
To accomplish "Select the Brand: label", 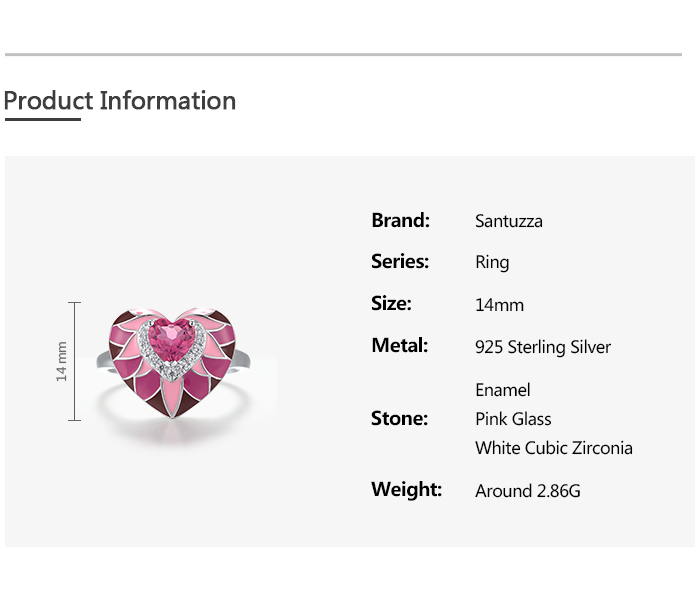I will coord(400,220).
